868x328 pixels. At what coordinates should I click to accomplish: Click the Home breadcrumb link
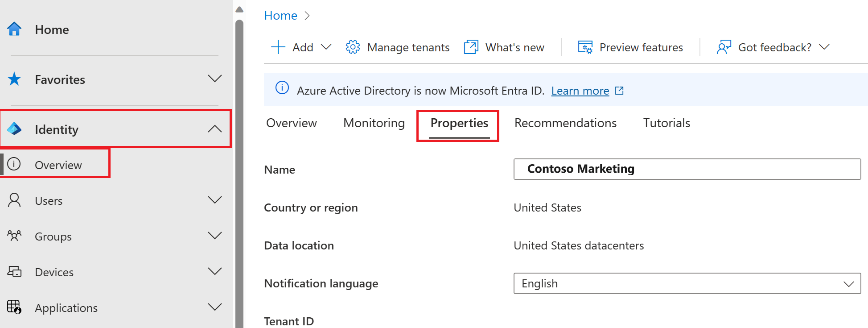[x=280, y=16]
